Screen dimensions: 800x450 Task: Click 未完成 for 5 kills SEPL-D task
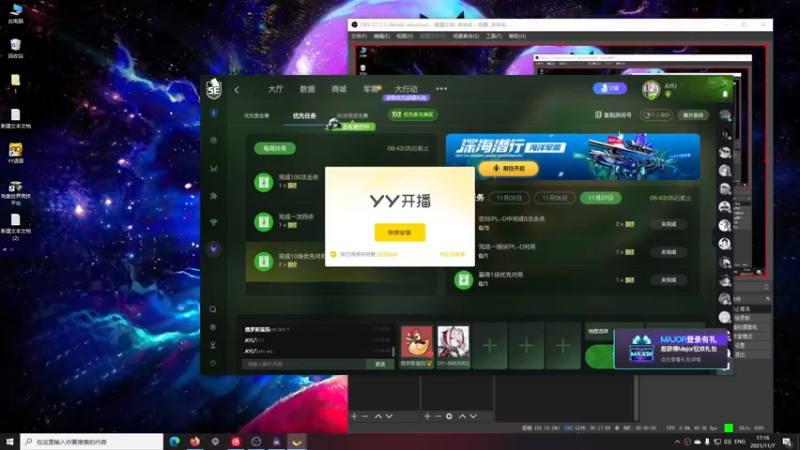[668, 224]
